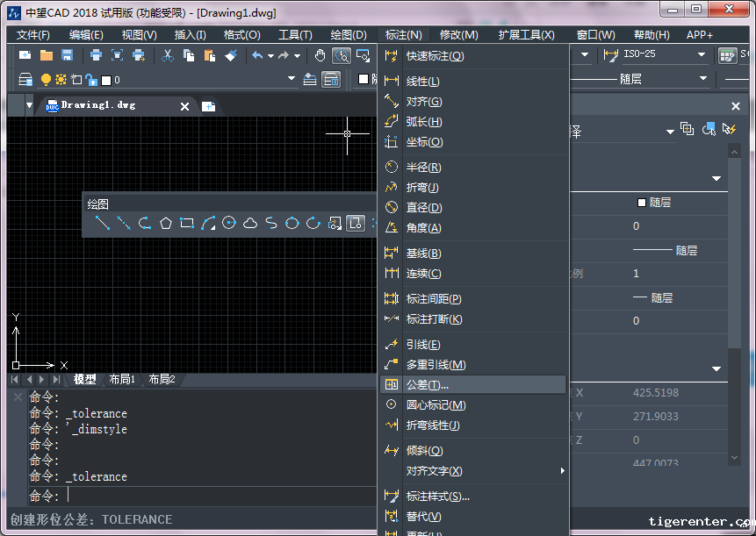This screenshot has width=756, height=536.
Task: Expand the 对齐文字(X) submenu
Action: 474,471
